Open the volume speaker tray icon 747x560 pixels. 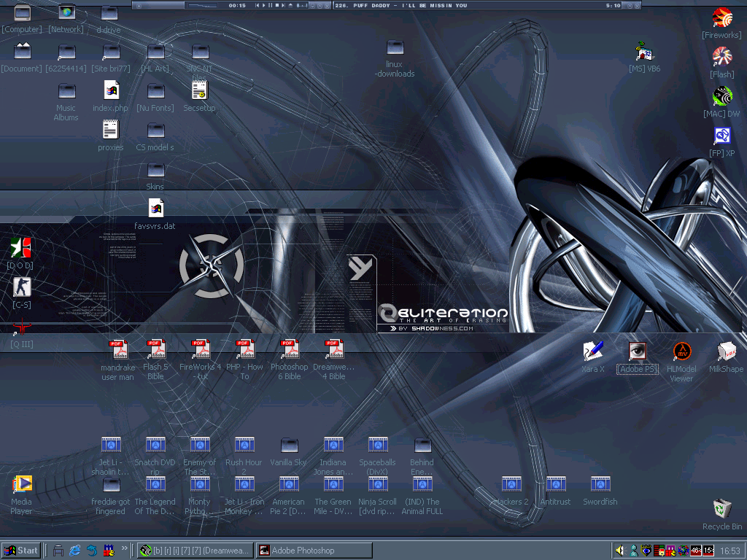[x=619, y=551]
